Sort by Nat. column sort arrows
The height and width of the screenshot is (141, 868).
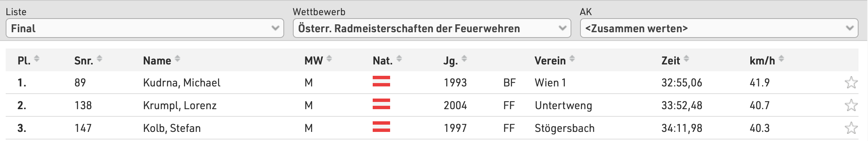(x=399, y=59)
